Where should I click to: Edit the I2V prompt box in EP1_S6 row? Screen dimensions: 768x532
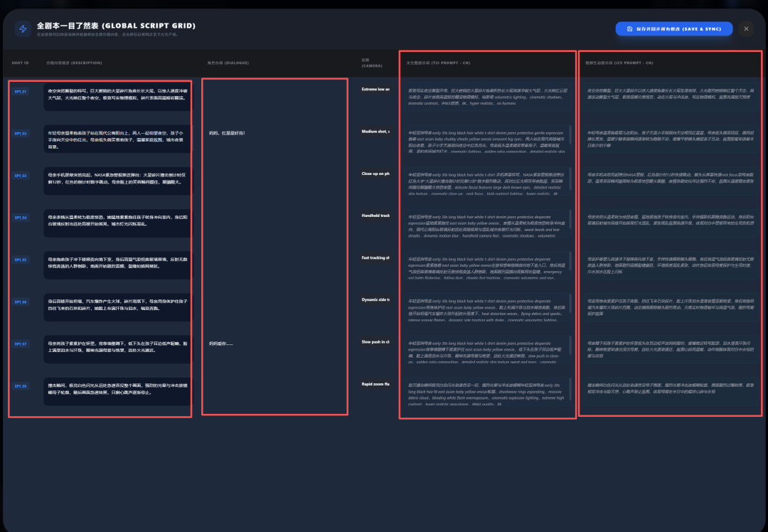(x=671, y=308)
